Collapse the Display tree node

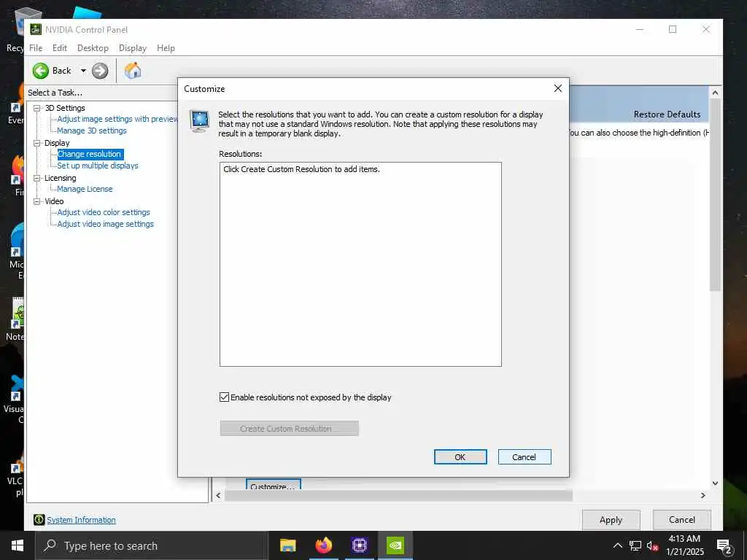36,143
